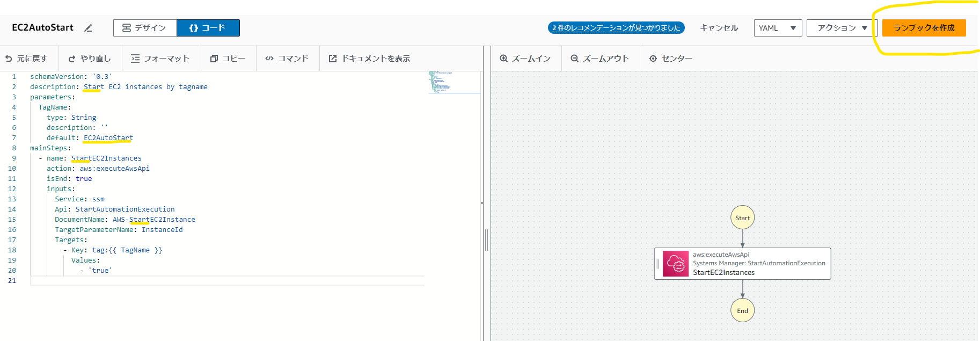Switch to the コード view
The height and width of the screenshot is (341, 980).
(208, 28)
